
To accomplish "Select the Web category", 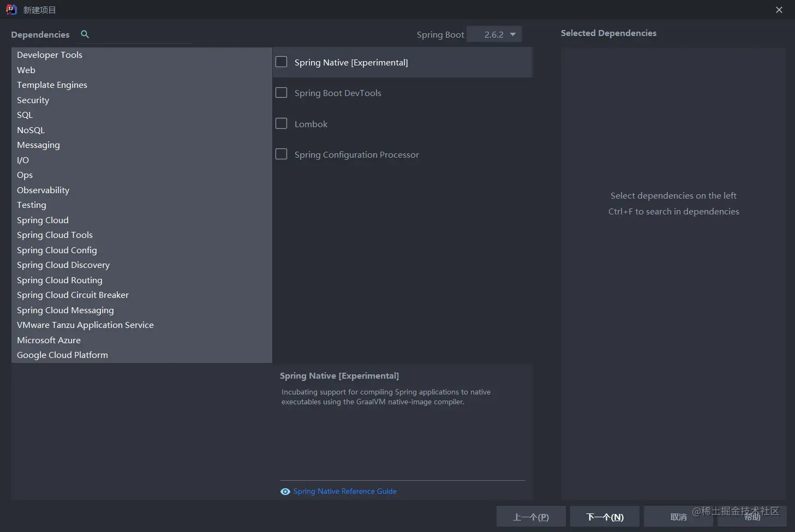I will coord(142,70).
